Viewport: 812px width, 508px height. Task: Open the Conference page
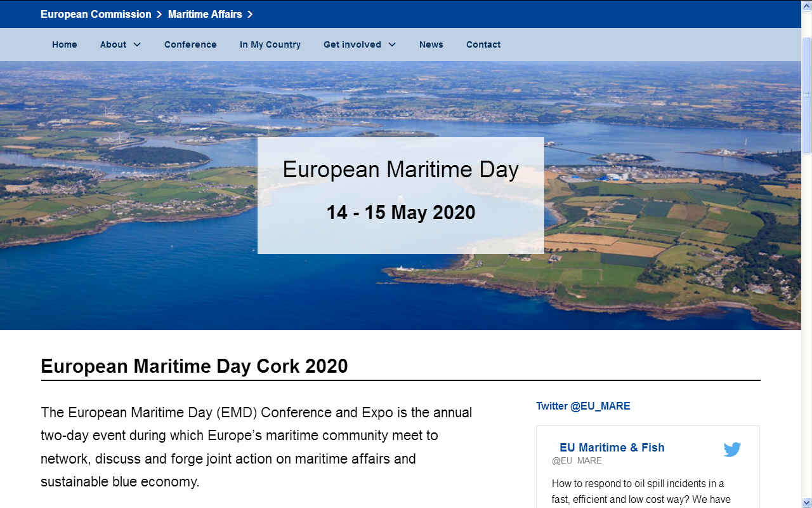point(190,44)
